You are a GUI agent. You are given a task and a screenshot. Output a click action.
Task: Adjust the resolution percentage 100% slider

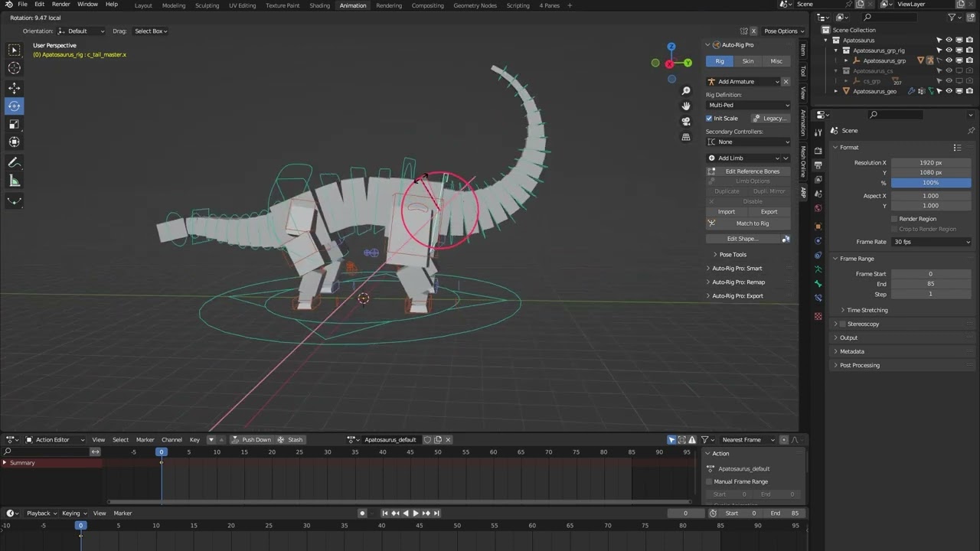[x=931, y=183]
